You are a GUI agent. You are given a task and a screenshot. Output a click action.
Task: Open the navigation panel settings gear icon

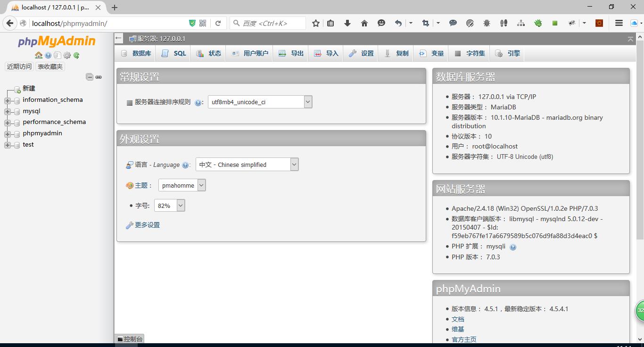67,55
